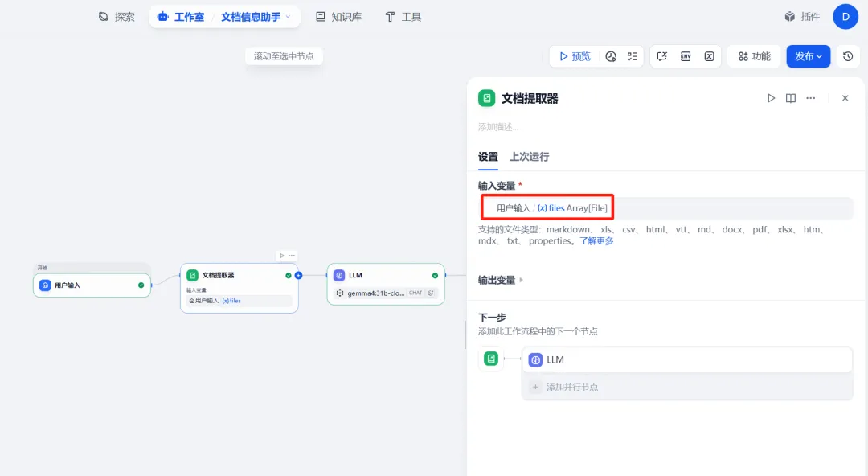Click 滚动至选中节点 button
This screenshot has height=476, width=868.
[x=284, y=56]
